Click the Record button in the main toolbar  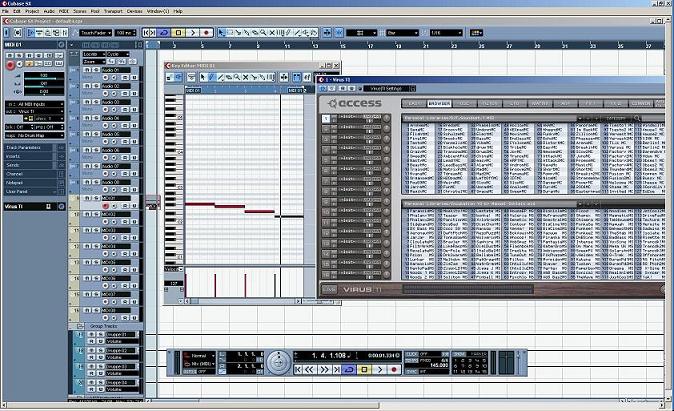[x=206, y=33]
